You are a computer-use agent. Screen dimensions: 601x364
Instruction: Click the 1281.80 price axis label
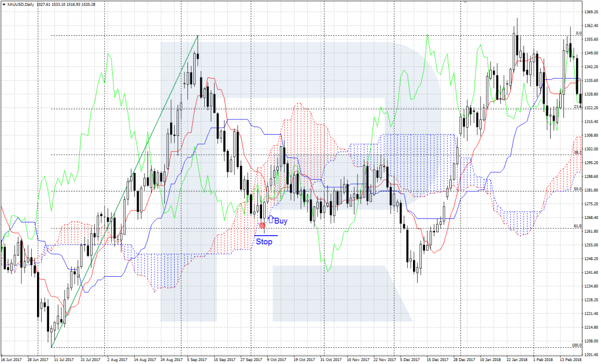[x=592, y=190]
